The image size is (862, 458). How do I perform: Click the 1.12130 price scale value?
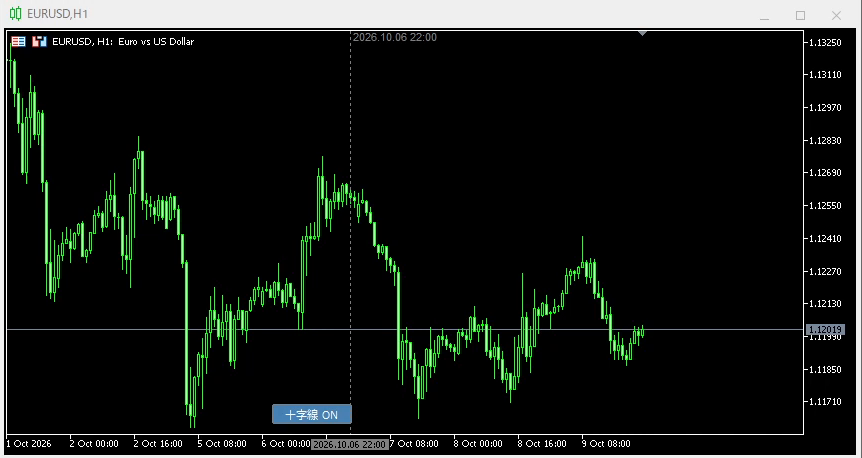825,304
